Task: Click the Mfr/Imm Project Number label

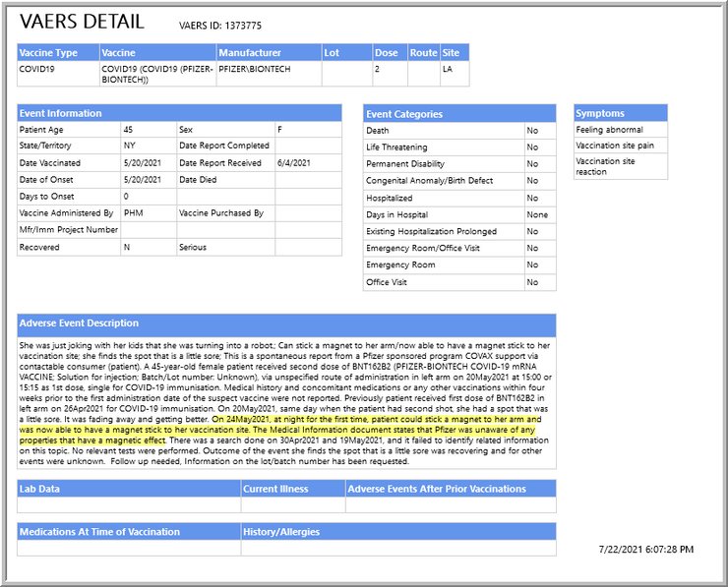Action: (x=69, y=230)
